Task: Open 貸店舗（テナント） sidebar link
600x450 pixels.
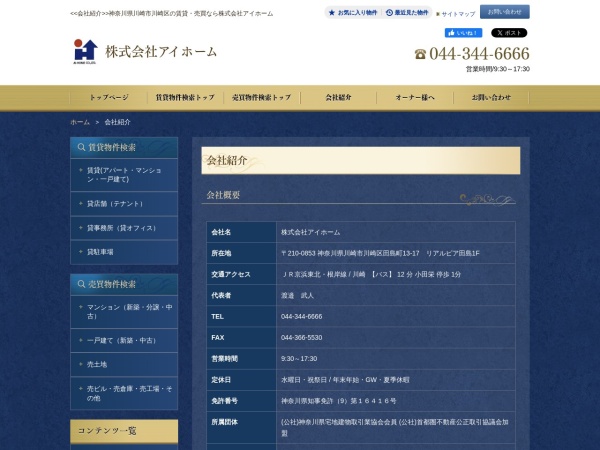Action: [x=124, y=204]
